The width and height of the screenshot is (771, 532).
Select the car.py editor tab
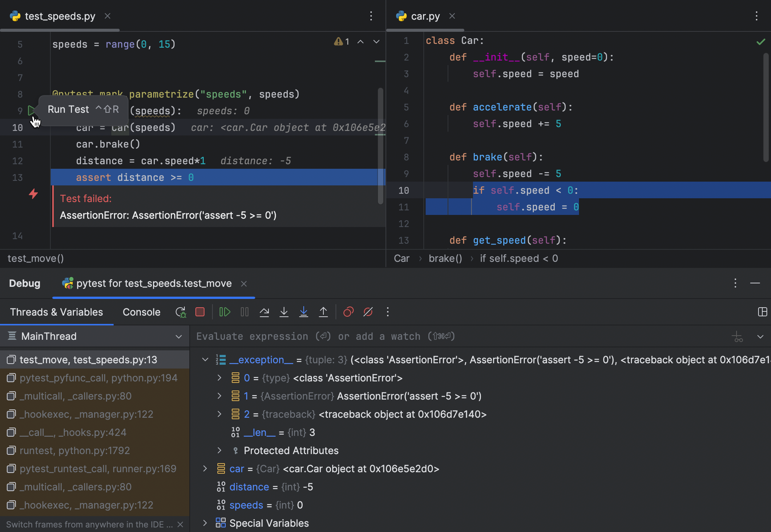tap(425, 16)
